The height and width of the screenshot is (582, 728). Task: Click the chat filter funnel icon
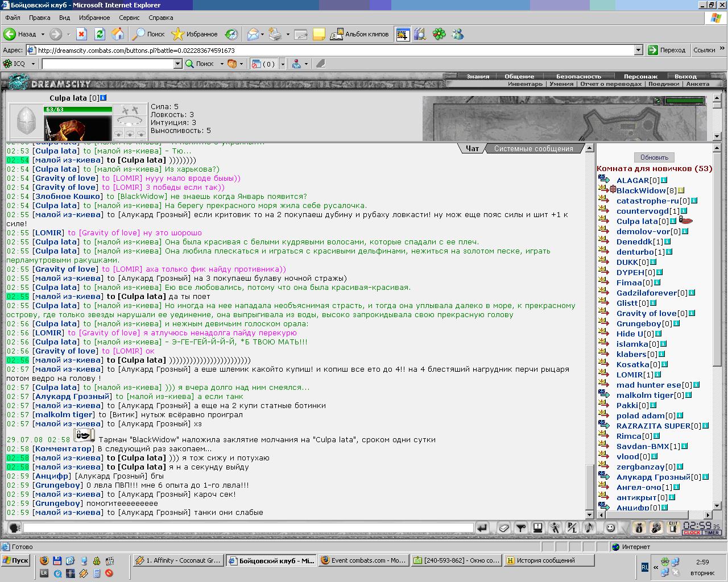click(520, 528)
